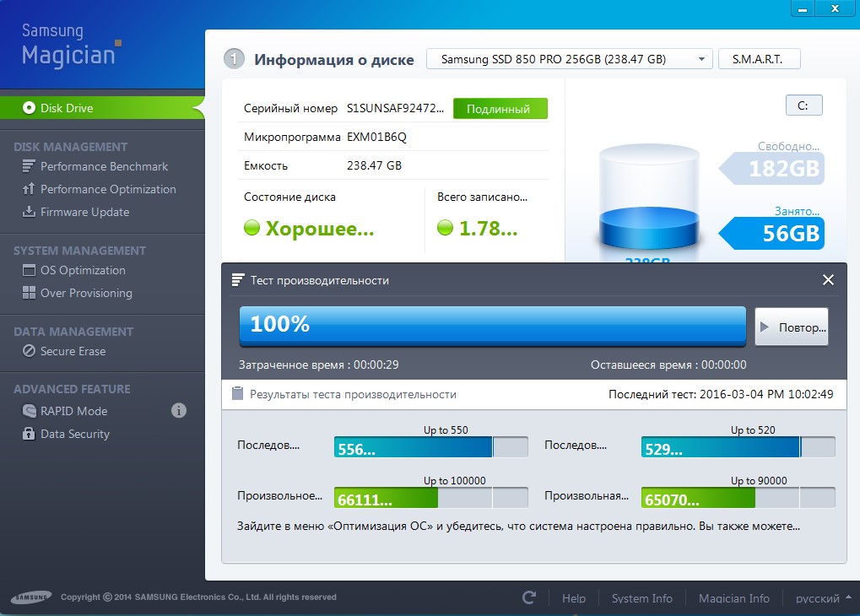This screenshot has height=616, width=860.
Task: Click the green Подлинный authenticity button
Action: click(500, 109)
